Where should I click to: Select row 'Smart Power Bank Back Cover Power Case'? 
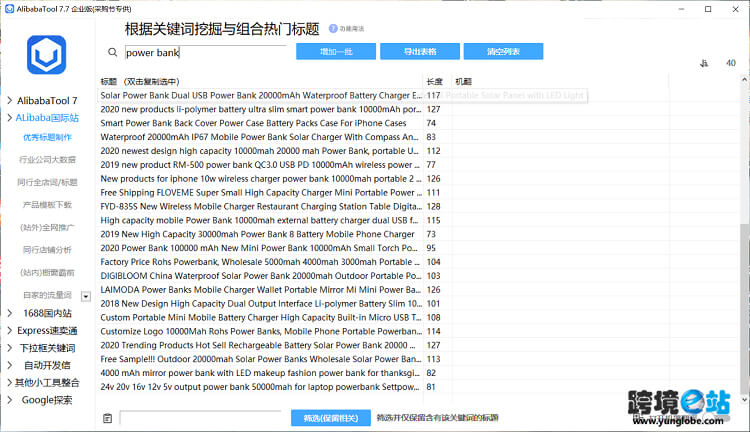[261, 123]
